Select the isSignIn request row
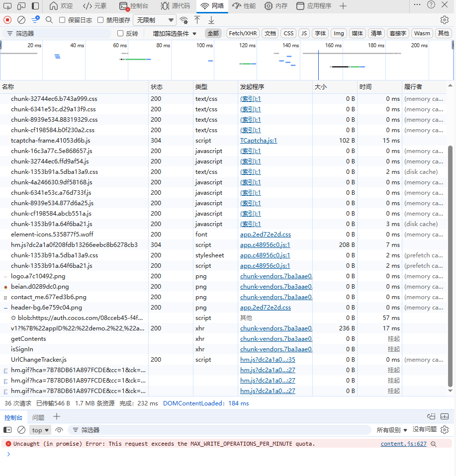This screenshot has width=456, height=476. click(224, 349)
